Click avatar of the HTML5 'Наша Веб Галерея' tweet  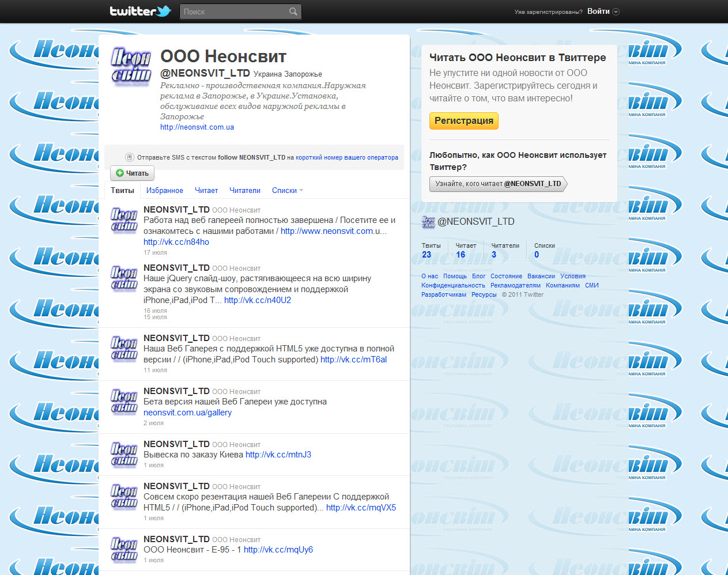124,348
